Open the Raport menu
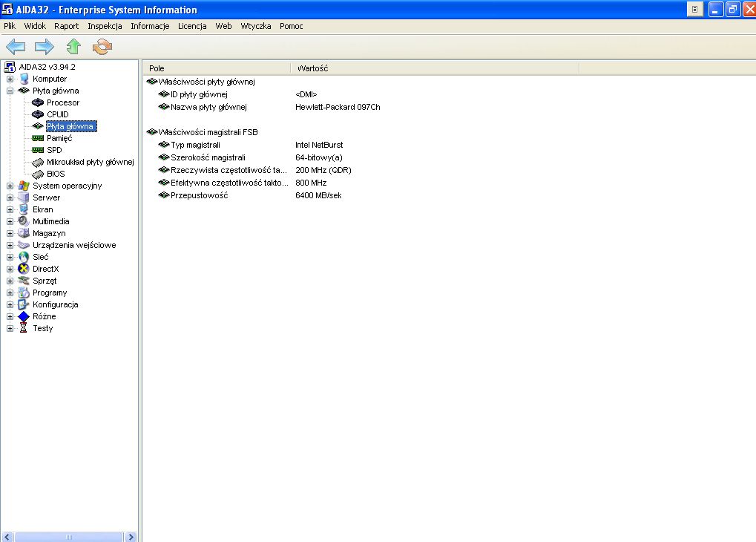 66,26
